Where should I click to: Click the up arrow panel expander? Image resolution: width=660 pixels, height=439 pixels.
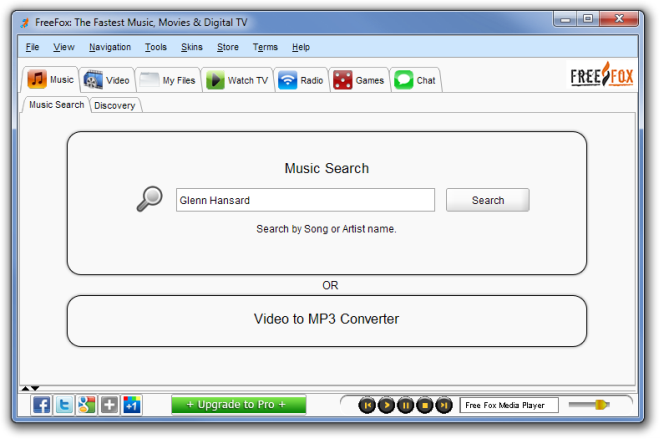click(x=26, y=388)
